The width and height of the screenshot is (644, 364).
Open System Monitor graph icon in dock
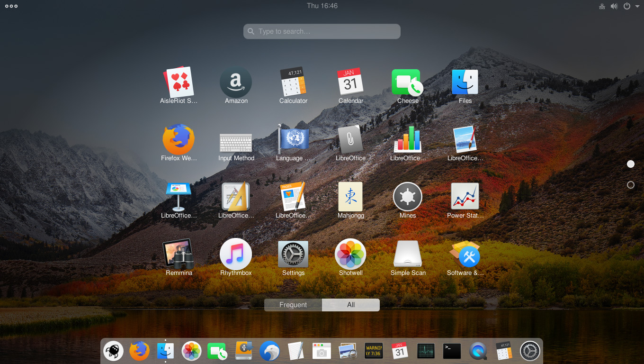pyautogui.click(x=426, y=351)
